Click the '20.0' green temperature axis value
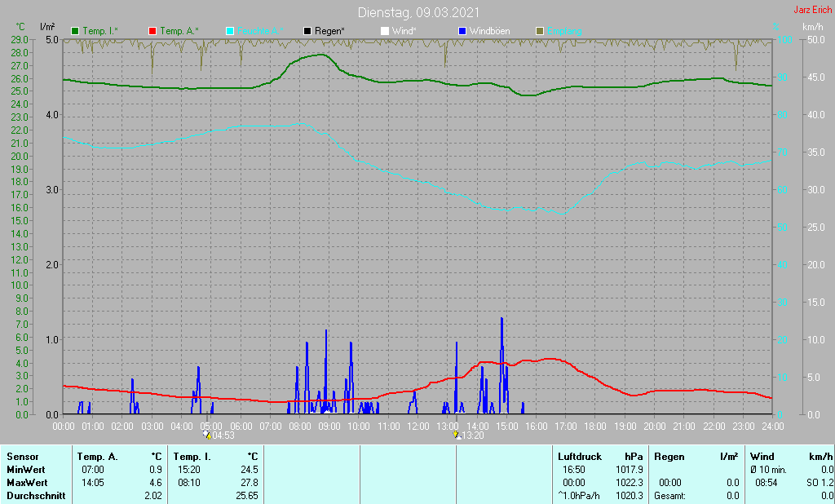This screenshot has width=835, height=504. 20,156
